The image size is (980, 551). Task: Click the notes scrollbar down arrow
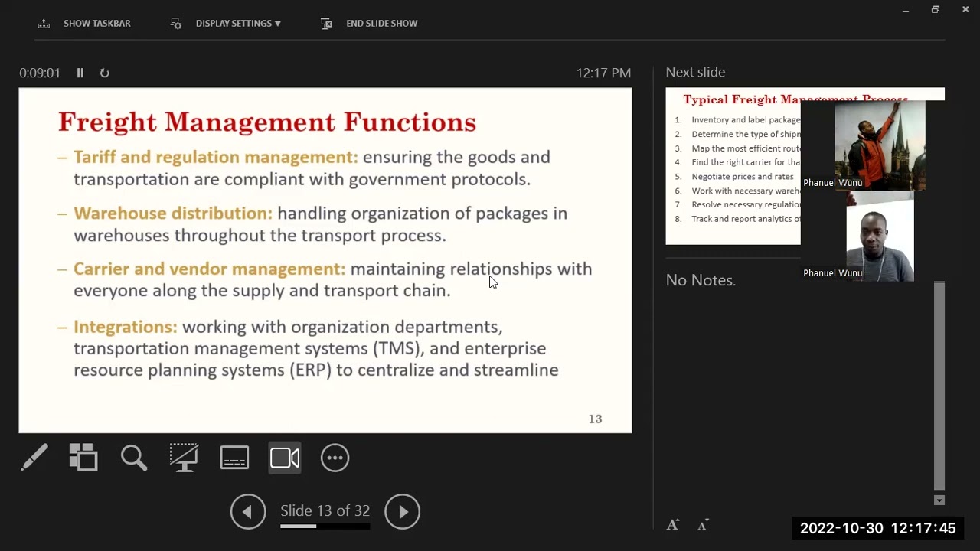(939, 500)
